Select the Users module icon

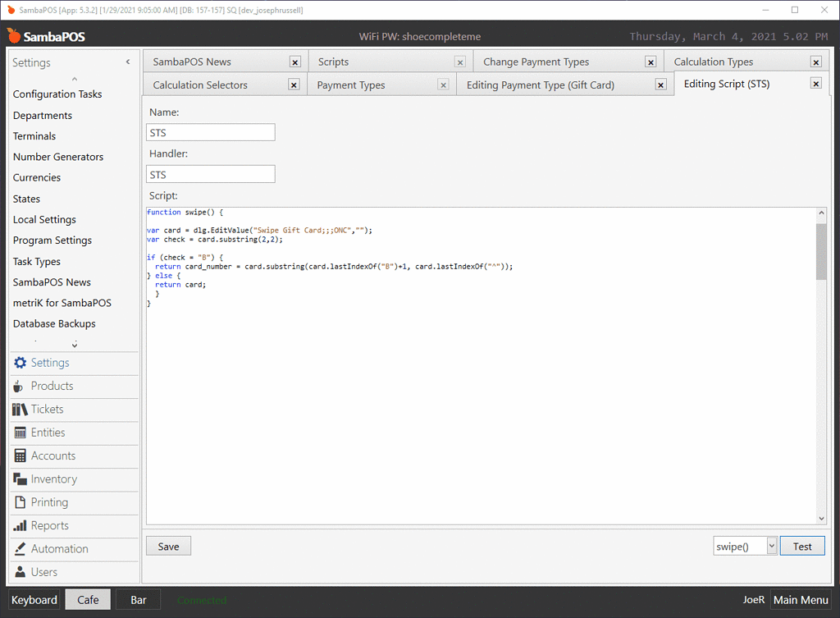tap(20, 572)
